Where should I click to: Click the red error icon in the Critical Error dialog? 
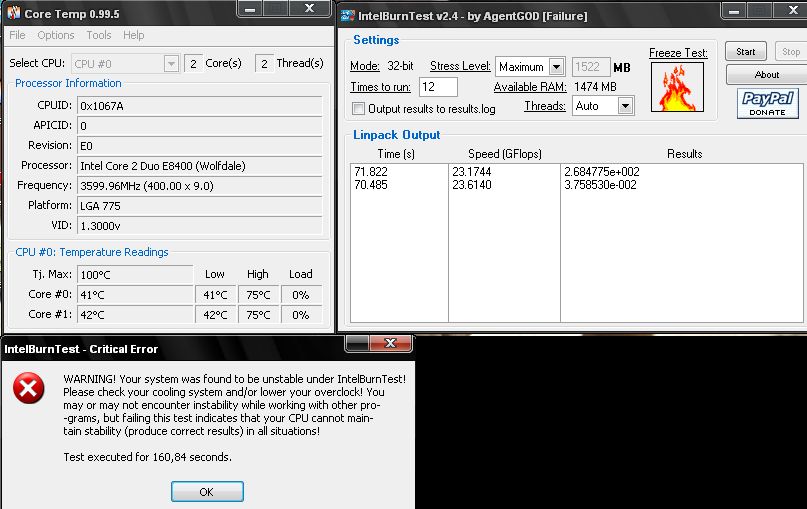click(28, 388)
